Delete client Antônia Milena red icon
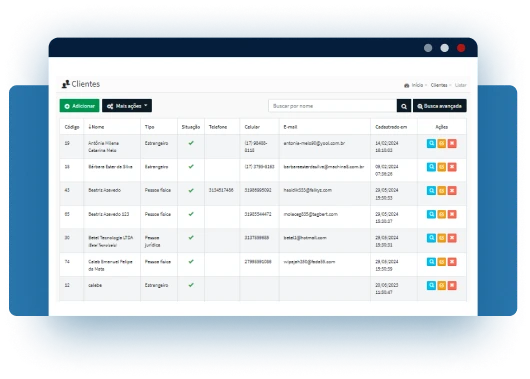 tap(452, 143)
